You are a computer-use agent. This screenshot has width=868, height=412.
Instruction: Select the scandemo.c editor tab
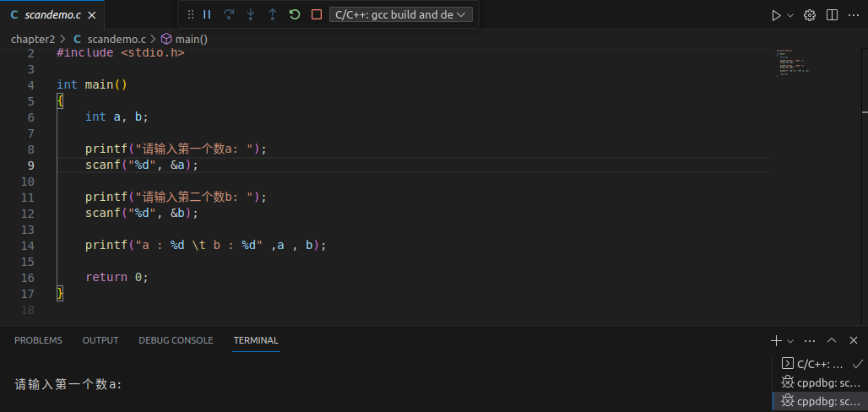(52, 15)
